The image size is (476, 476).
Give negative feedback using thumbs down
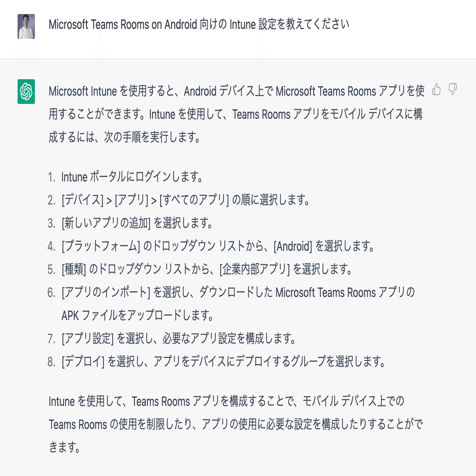coord(453,90)
